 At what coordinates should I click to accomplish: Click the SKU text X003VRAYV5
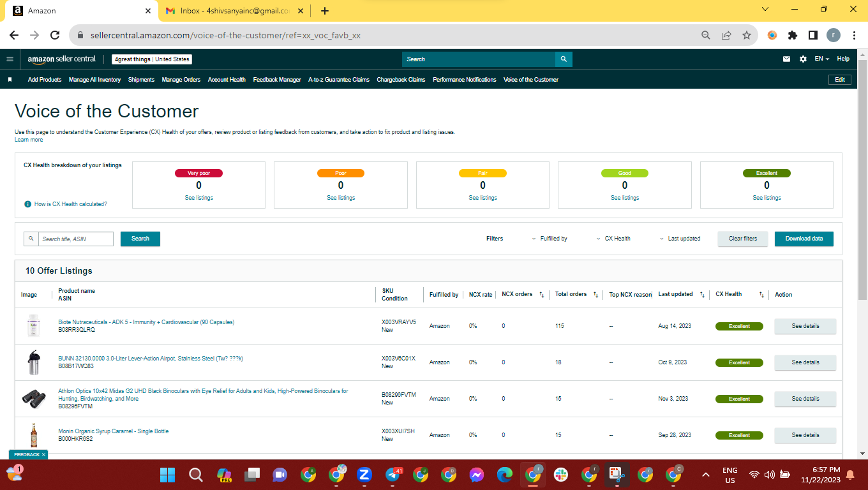point(399,322)
